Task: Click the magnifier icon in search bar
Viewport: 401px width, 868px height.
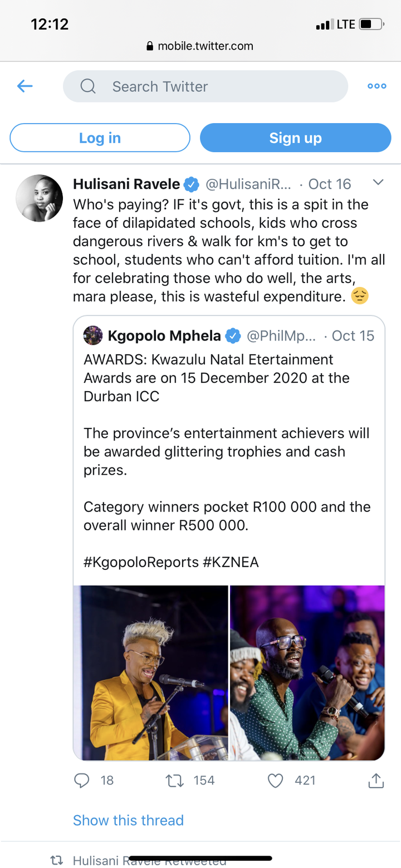Action: click(x=88, y=86)
